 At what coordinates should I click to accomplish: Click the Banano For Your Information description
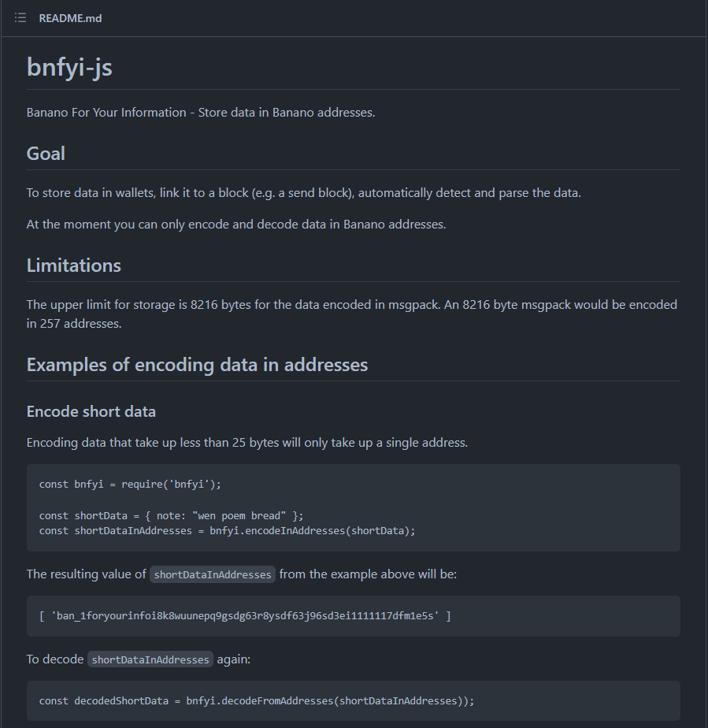(x=201, y=113)
